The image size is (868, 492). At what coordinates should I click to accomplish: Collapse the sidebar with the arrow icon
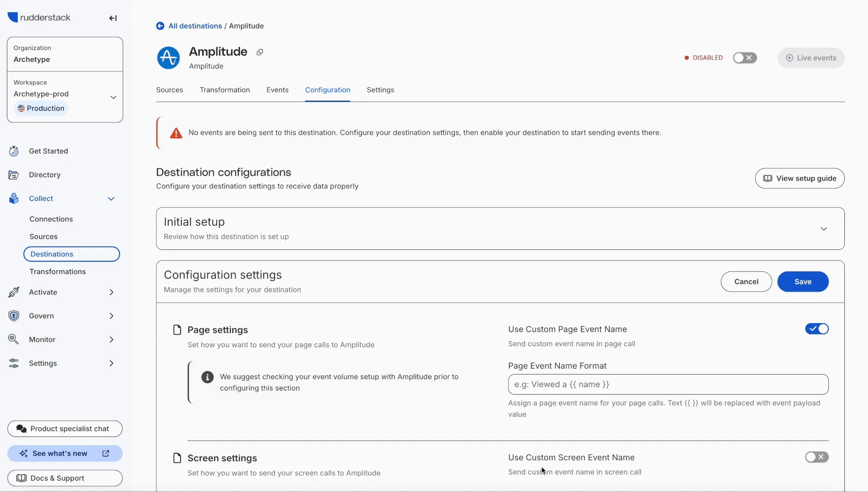coord(113,18)
